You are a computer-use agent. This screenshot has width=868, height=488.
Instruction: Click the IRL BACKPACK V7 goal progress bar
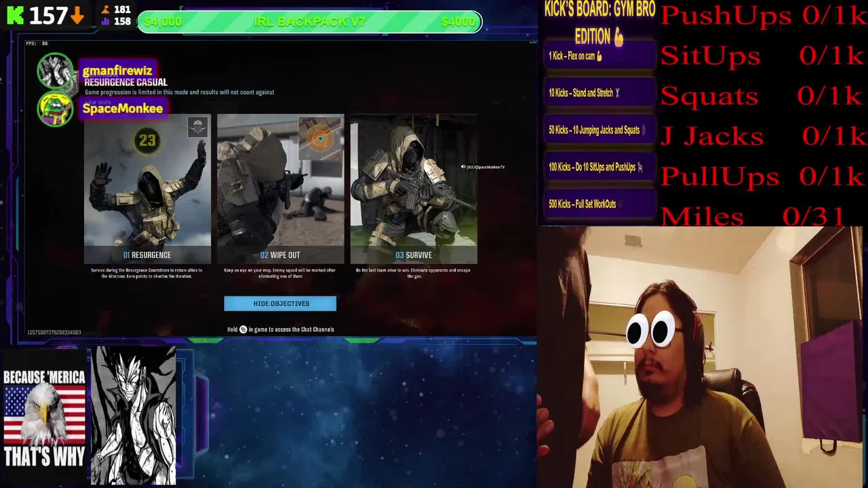point(310,22)
